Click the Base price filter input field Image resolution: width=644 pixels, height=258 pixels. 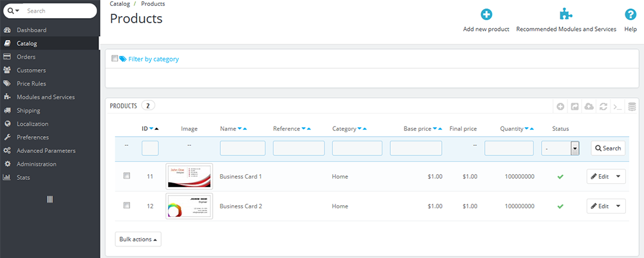[416, 148]
